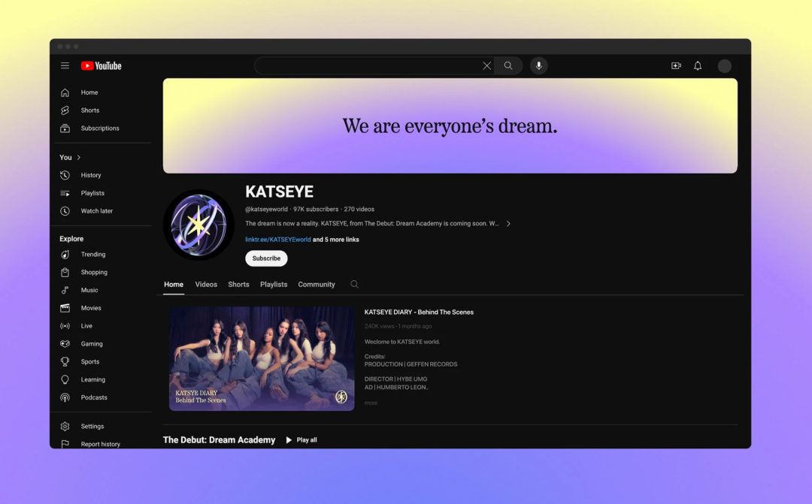The height and width of the screenshot is (504, 812).
Task: Open the Community tab
Action: pos(317,285)
